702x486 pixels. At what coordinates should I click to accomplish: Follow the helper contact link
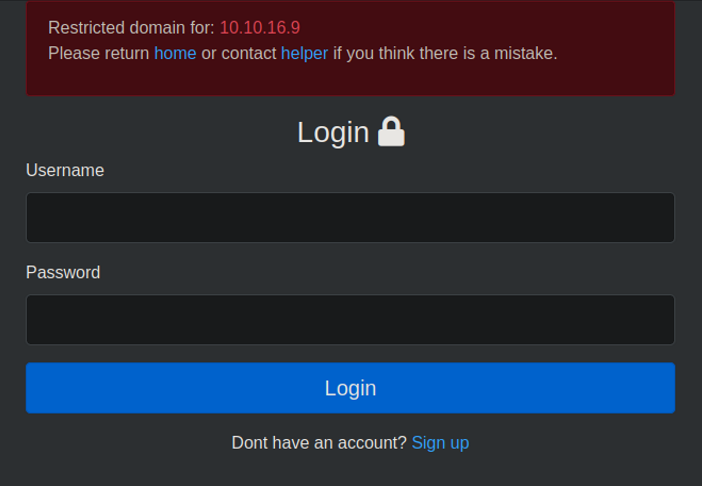[x=304, y=53]
